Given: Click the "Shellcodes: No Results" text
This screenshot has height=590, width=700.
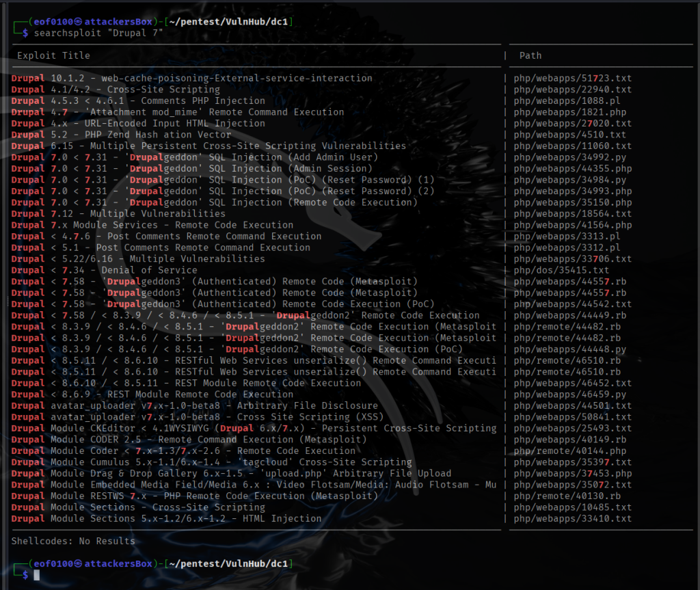Looking at the screenshot, I should point(73,541).
